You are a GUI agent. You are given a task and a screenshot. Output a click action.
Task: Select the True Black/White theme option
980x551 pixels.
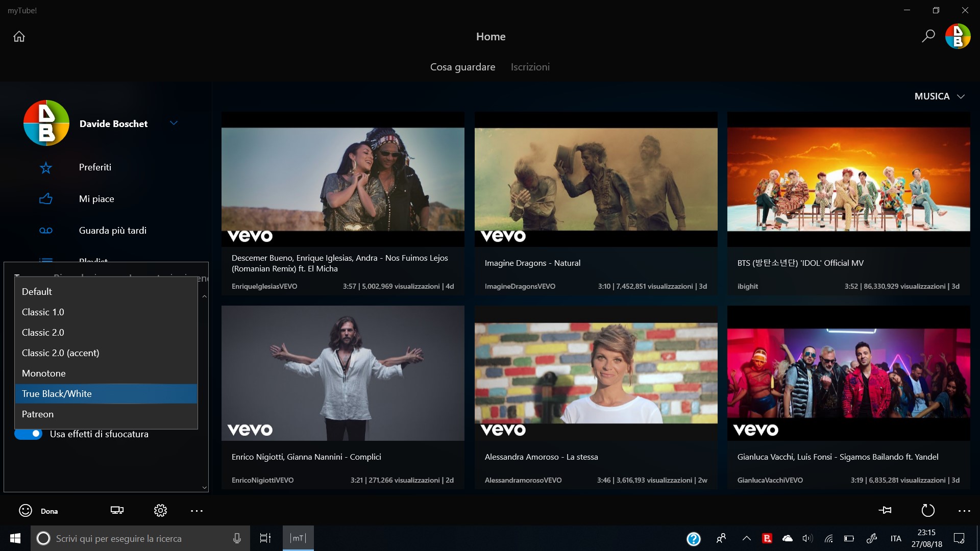tap(106, 394)
